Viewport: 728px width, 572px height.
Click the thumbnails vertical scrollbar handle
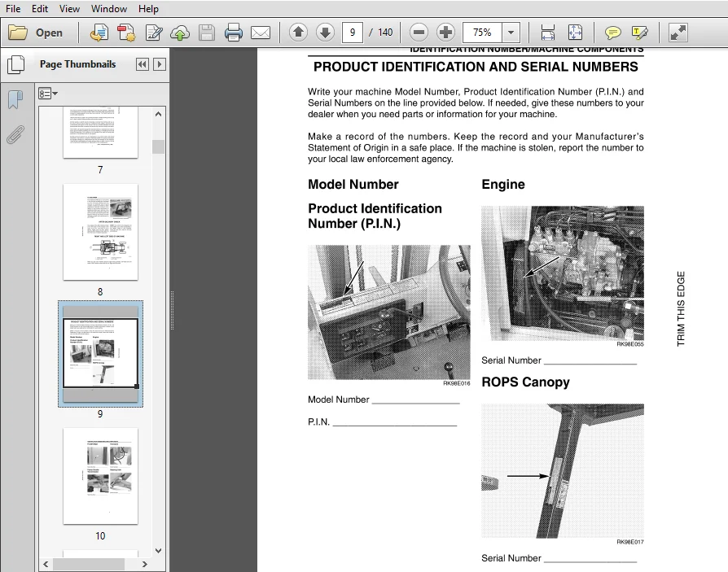pyautogui.click(x=158, y=146)
